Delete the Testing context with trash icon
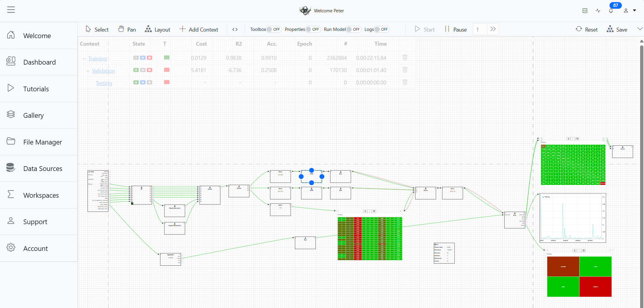Image resolution: width=644 pixels, height=308 pixels. (405, 82)
